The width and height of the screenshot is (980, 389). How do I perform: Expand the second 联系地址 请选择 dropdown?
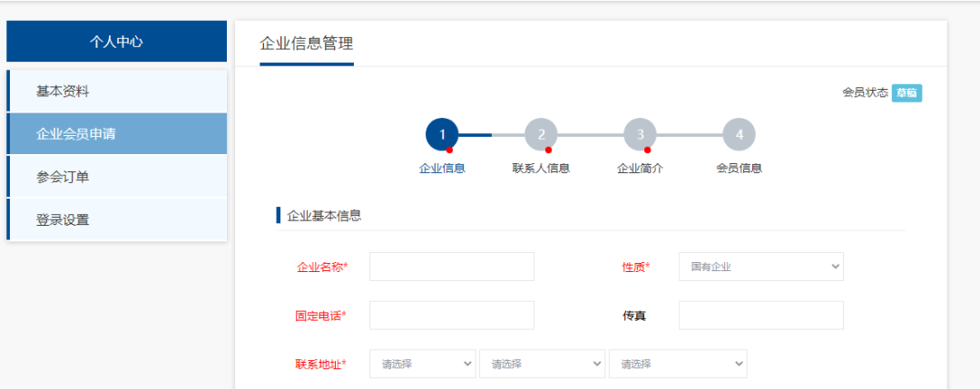[542, 364]
